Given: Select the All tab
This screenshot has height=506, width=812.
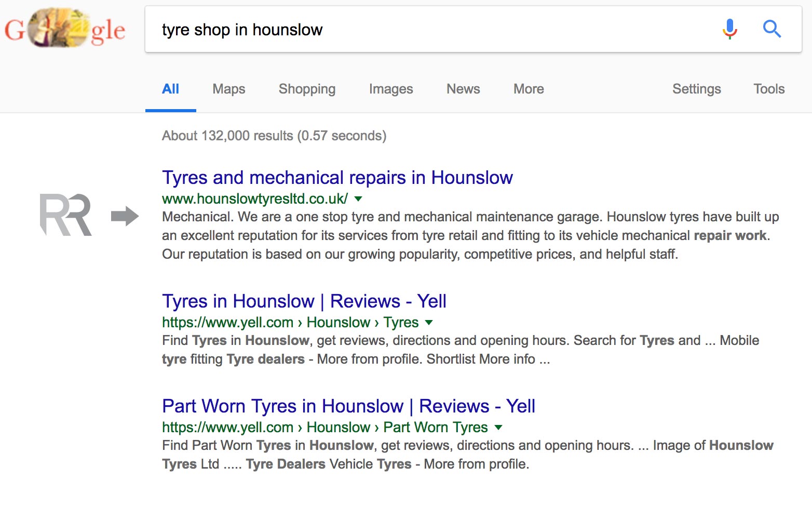Looking at the screenshot, I should pos(170,89).
